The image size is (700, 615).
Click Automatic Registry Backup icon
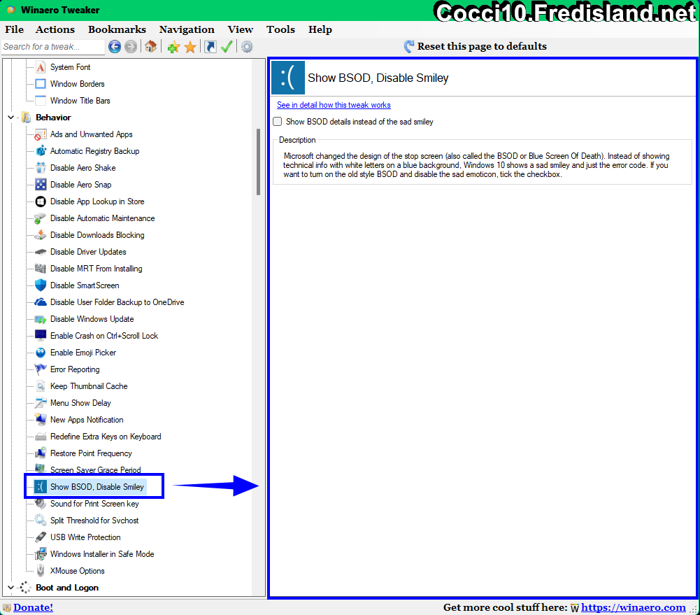pos(41,151)
